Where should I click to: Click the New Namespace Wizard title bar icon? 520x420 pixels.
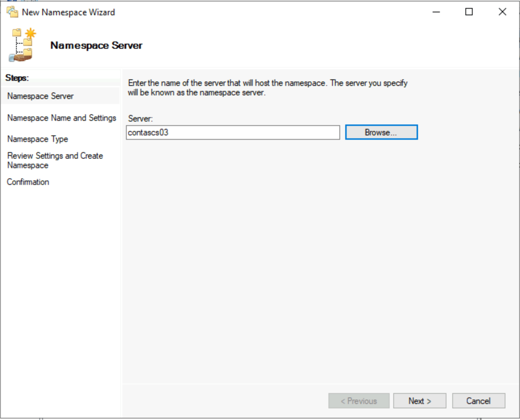(12, 12)
